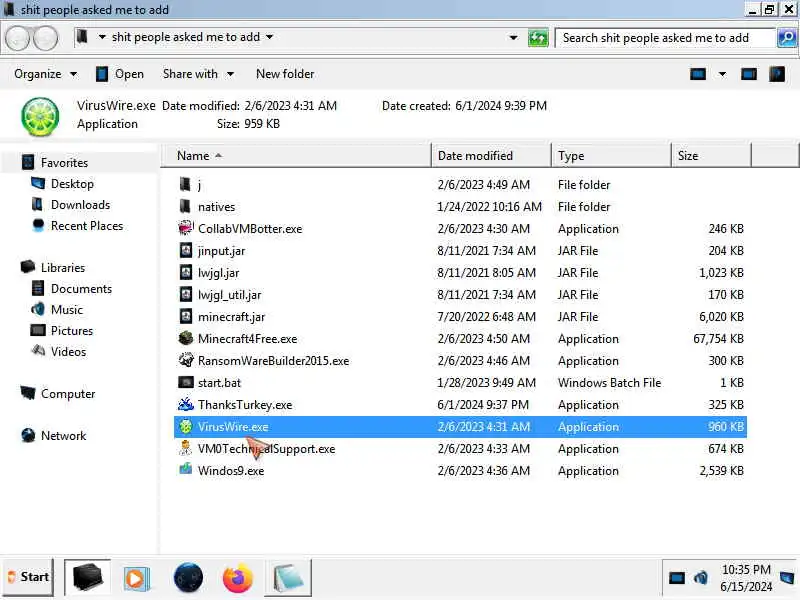Select the VirusWire.exe file name
The height and width of the screenshot is (600, 800).
(x=233, y=427)
